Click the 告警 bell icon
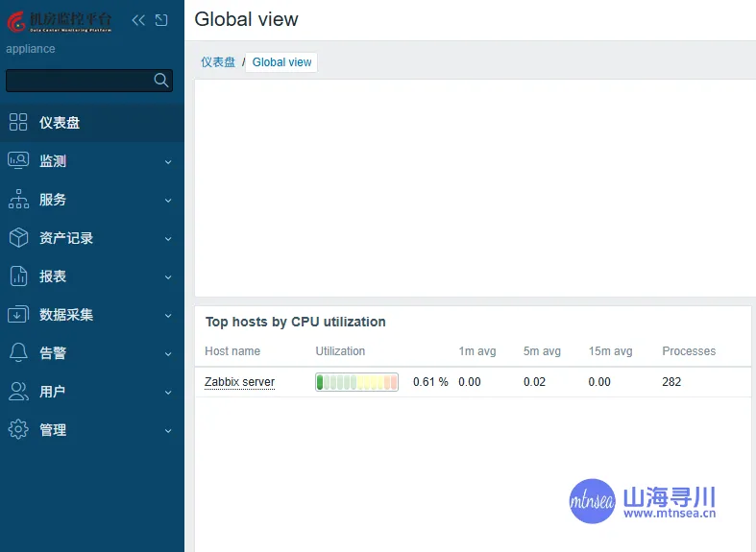 pos(18,352)
